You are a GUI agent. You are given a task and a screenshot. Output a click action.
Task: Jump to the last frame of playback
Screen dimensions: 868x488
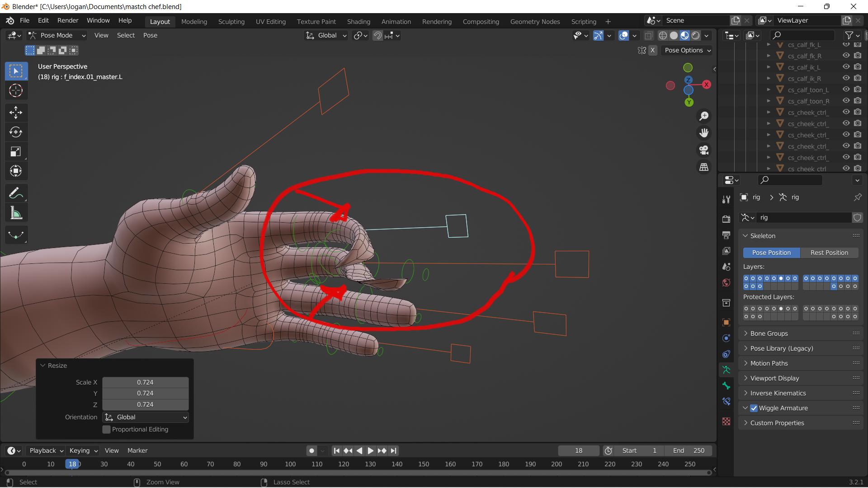point(393,450)
